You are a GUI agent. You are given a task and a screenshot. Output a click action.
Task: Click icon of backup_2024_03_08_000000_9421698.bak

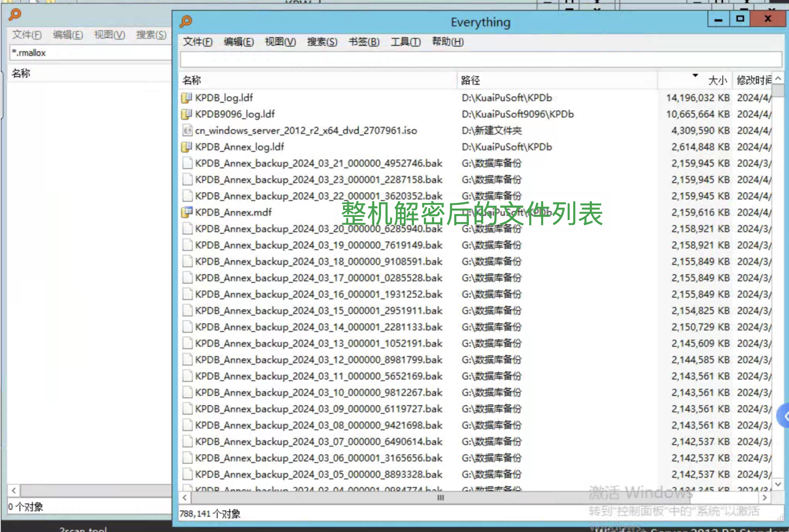pos(187,425)
